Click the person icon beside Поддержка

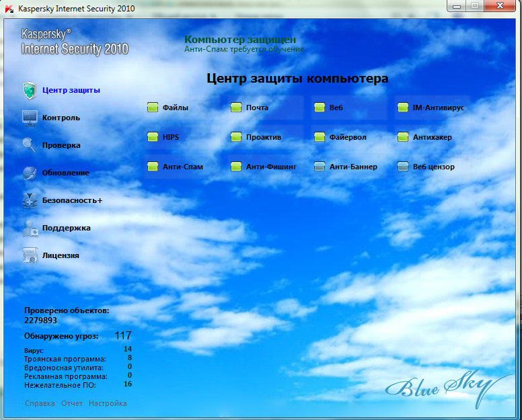click(30, 228)
